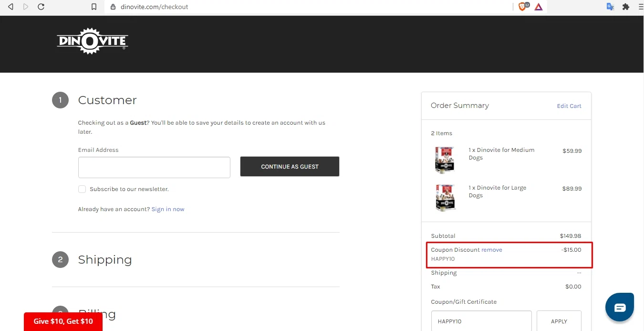Click the Subtotal amount $149.98
This screenshot has height=331, width=644.
pos(571,236)
